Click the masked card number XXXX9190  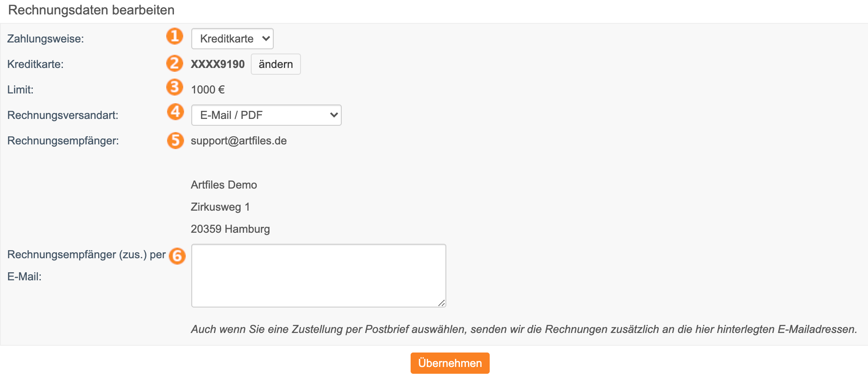coord(218,64)
